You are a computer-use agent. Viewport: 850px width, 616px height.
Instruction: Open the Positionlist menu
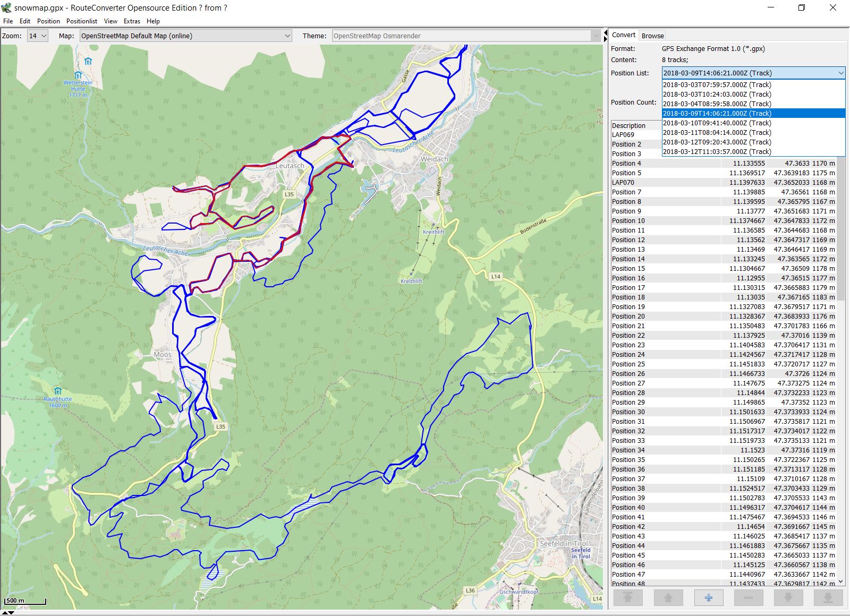(81, 21)
